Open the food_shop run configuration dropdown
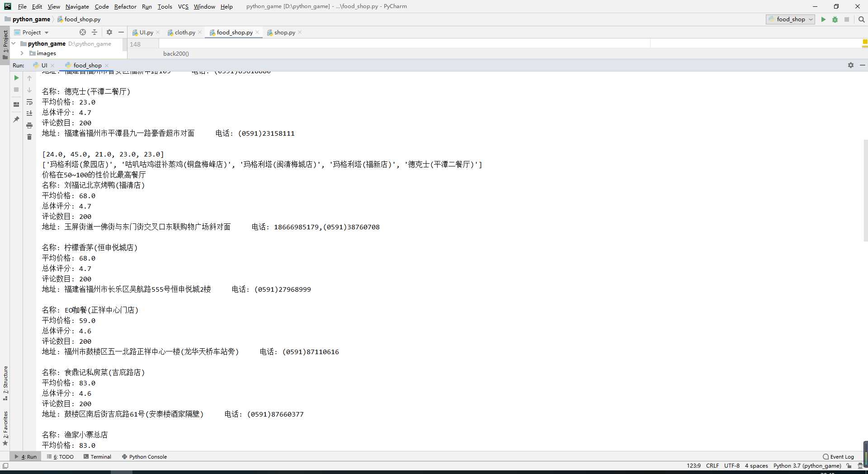The width and height of the screenshot is (868, 474). pos(790,19)
